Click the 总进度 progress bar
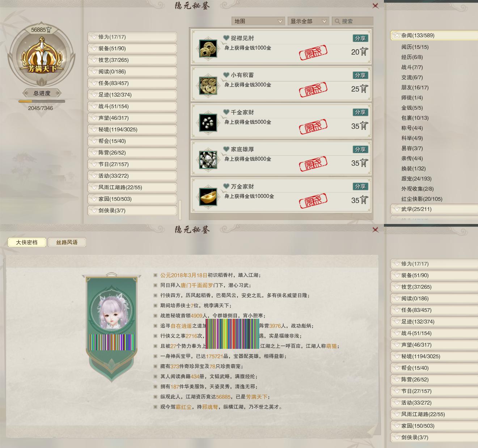This screenshot has width=478, height=448. coord(42,102)
